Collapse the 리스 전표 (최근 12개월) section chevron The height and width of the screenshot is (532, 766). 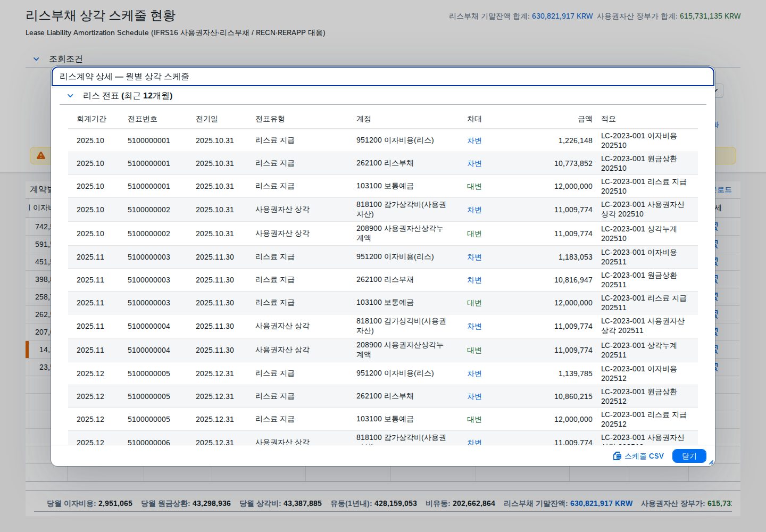click(70, 96)
